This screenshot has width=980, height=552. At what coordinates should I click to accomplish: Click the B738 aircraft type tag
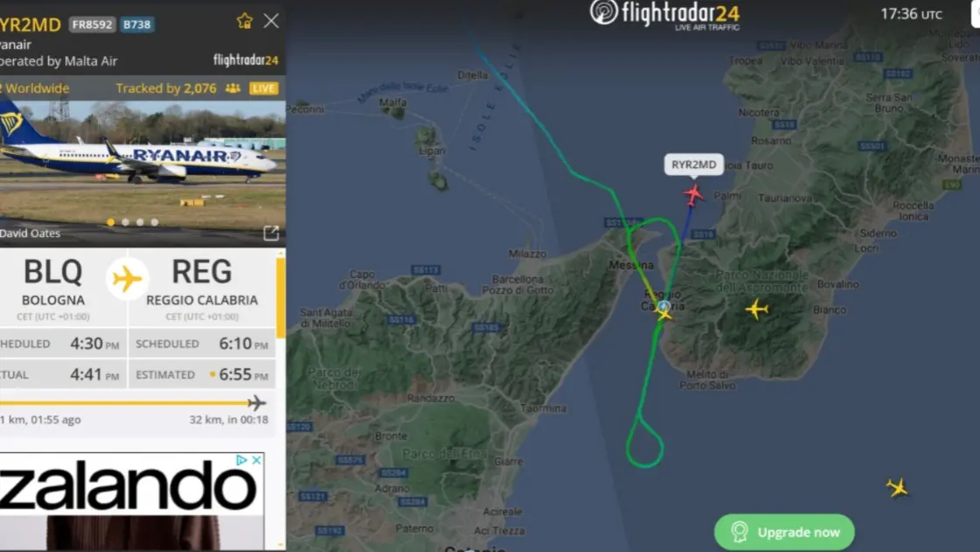click(x=136, y=24)
